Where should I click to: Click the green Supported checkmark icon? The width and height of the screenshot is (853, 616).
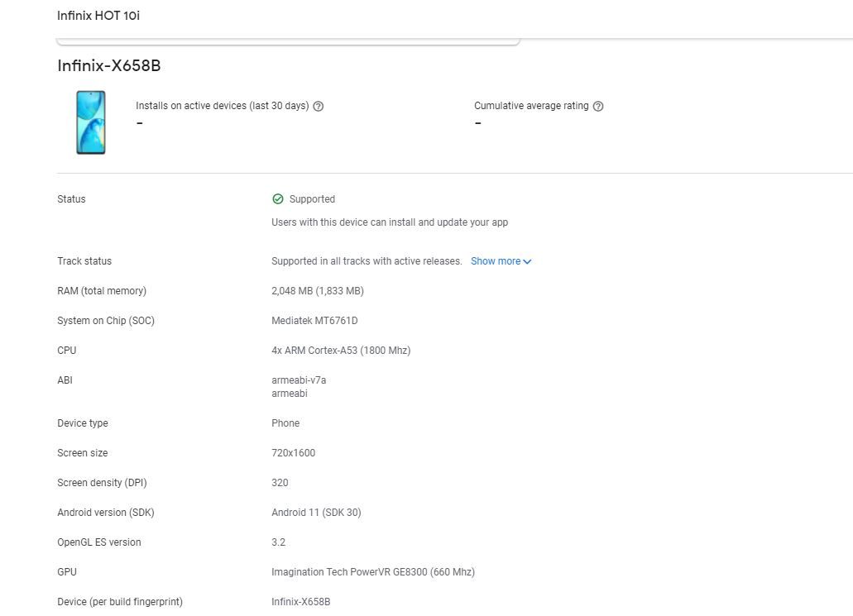(277, 199)
